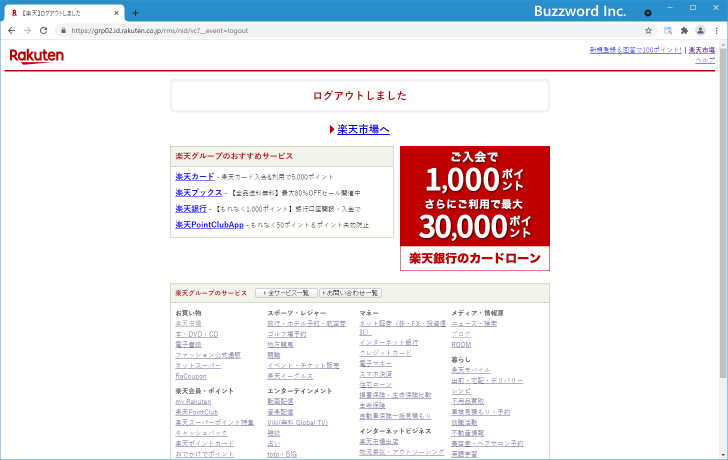Click the black circle icon in the title bar
728x460 pixels.
tap(648, 13)
